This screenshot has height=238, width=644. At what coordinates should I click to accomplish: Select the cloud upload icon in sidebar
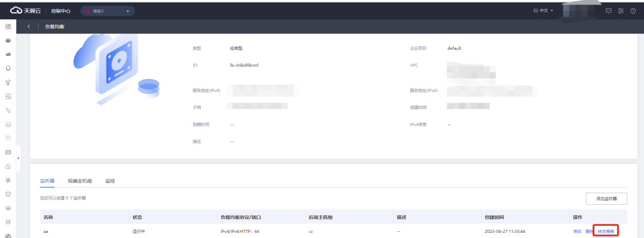[8, 40]
